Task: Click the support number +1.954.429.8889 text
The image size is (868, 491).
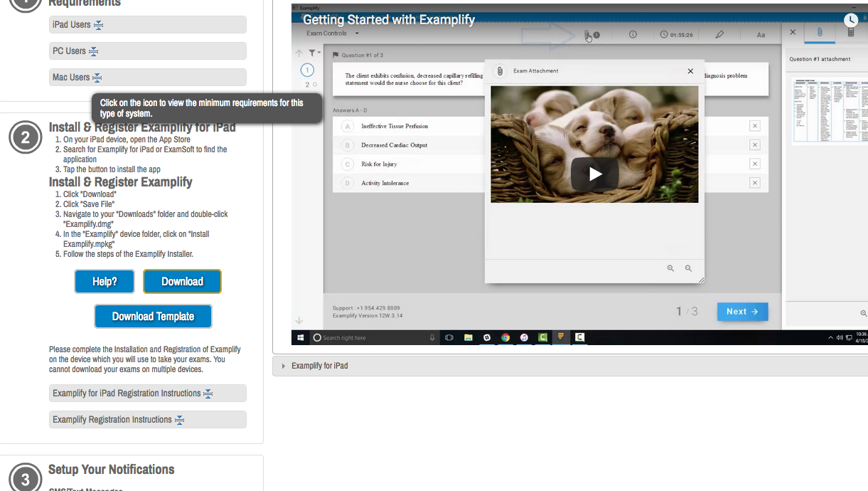Action: tap(366, 308)
